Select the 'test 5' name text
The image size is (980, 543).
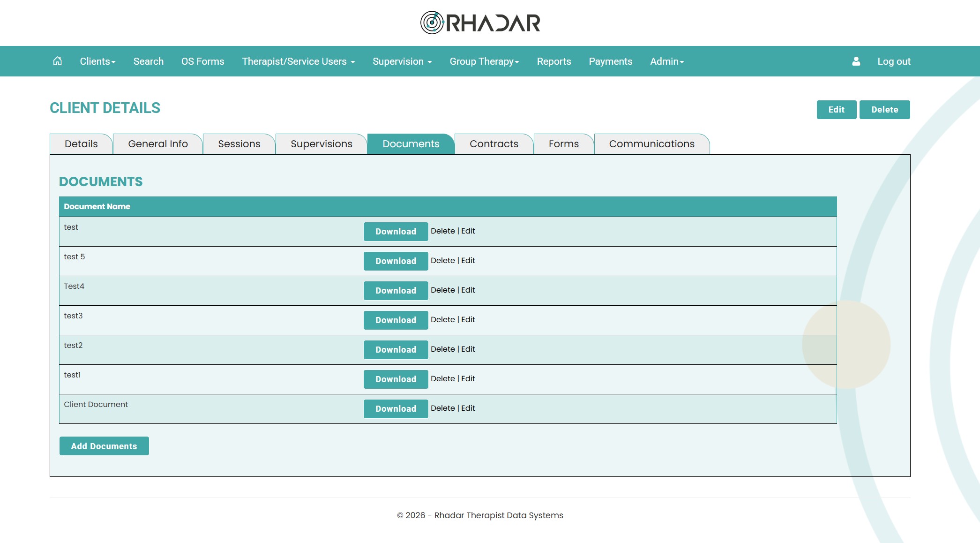tap(75, 257)
